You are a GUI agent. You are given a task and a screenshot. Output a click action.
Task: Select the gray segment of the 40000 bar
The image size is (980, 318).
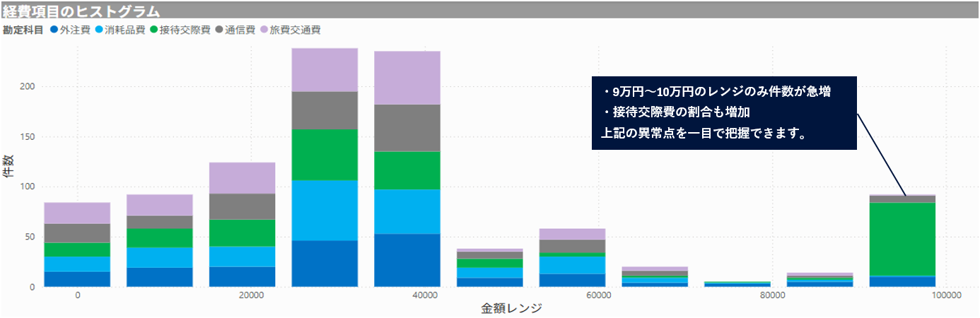407,128
